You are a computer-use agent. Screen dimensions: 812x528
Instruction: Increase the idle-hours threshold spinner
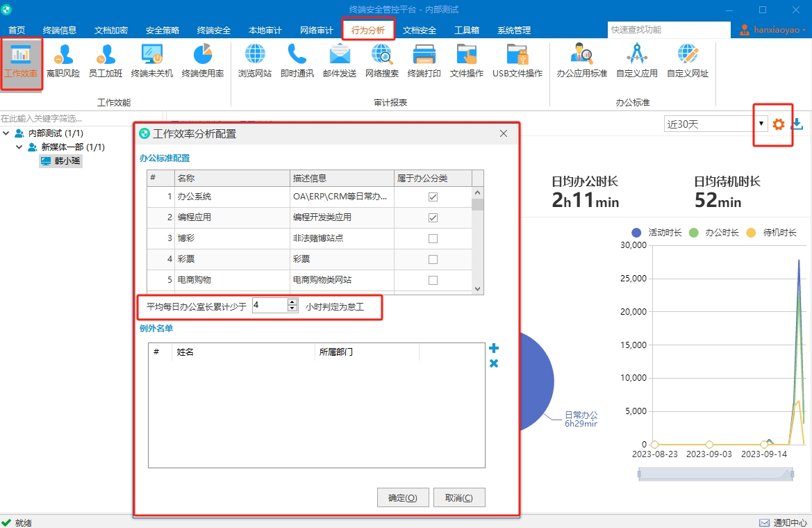click(292, 302)
